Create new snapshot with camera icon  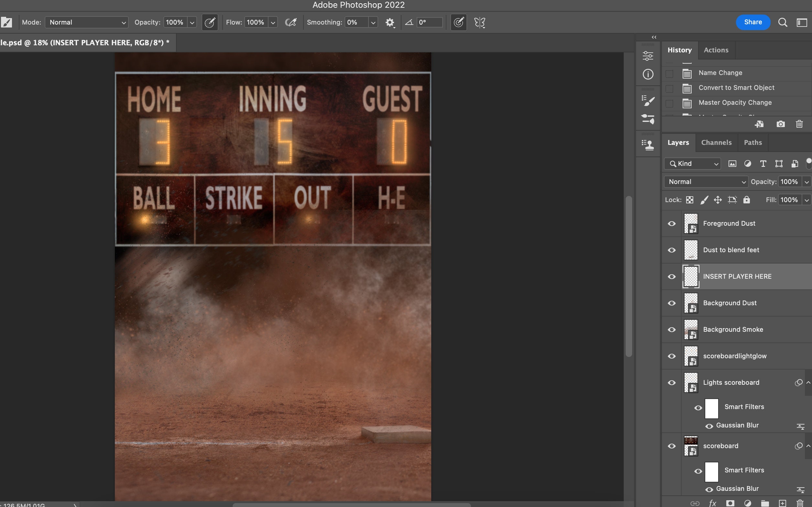tap(781, 124)
